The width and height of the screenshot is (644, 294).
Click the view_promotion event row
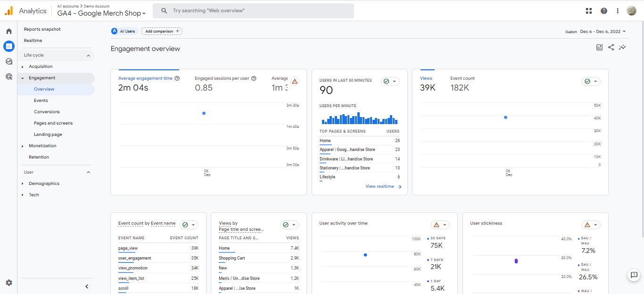[x=158, y=268]
